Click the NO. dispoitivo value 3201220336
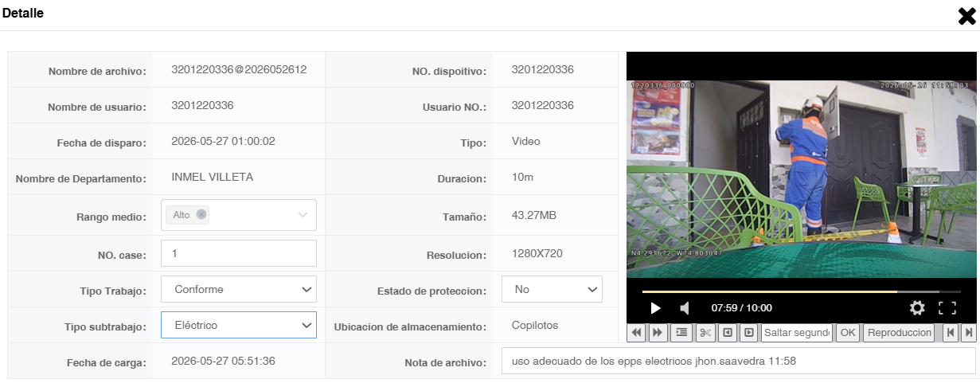 click(x=543, y=69)
